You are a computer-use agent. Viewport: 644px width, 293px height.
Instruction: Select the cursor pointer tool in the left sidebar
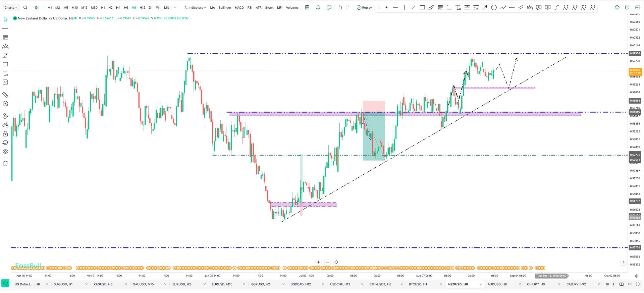[x=5, y=19]
